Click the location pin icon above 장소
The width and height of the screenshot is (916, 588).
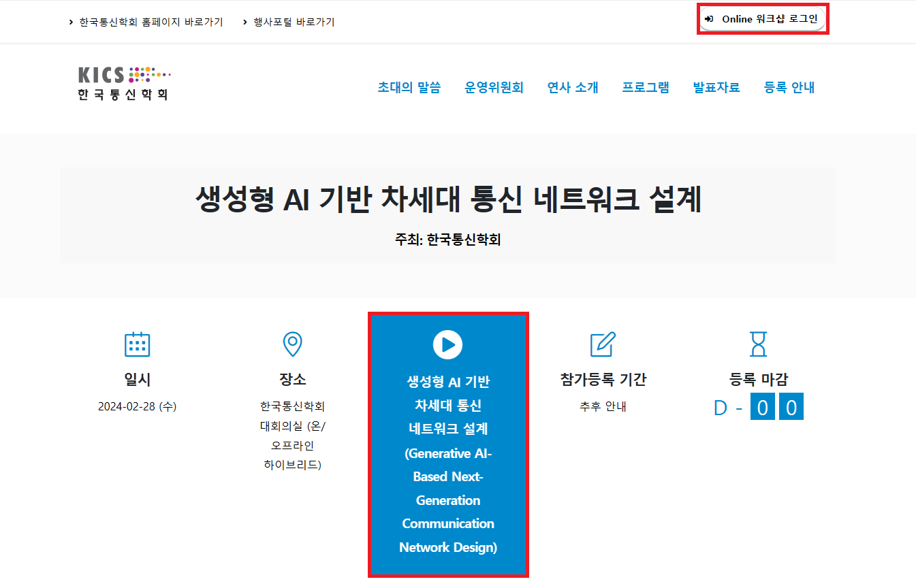click(292, 344)
